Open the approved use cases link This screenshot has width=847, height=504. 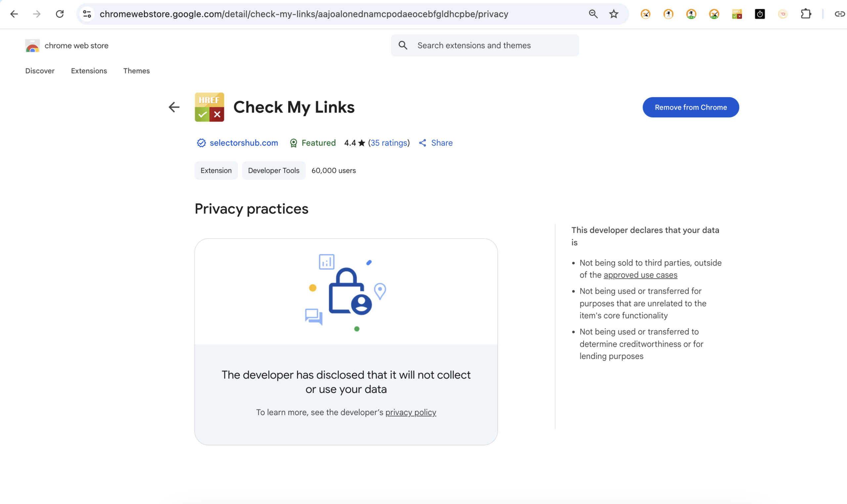coord(640,275)
